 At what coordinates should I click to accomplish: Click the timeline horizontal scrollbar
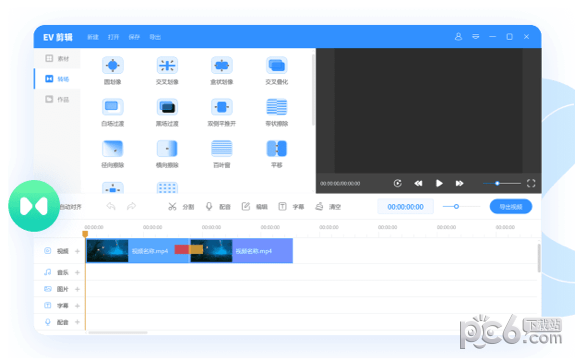[118, 332]
